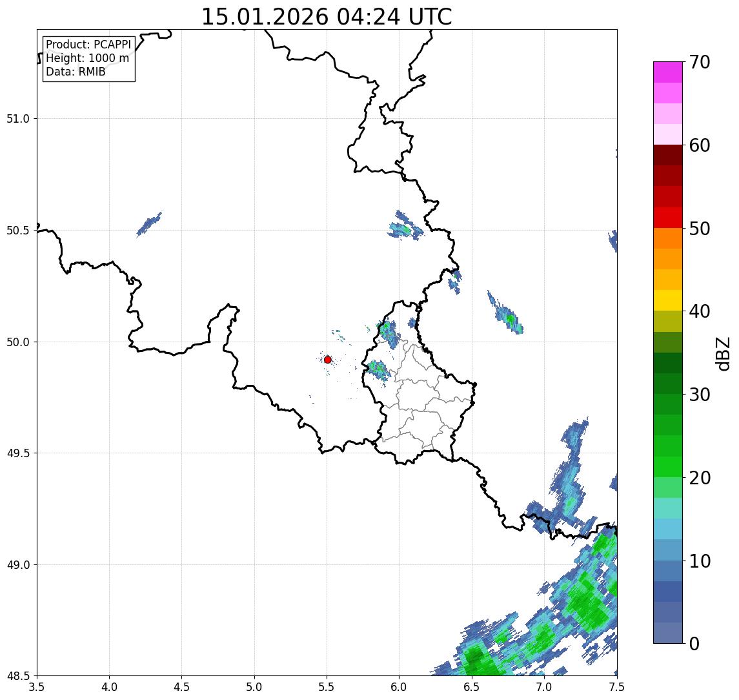Click the colorbar label 10

pyautogui.click(x=700, y=561)
